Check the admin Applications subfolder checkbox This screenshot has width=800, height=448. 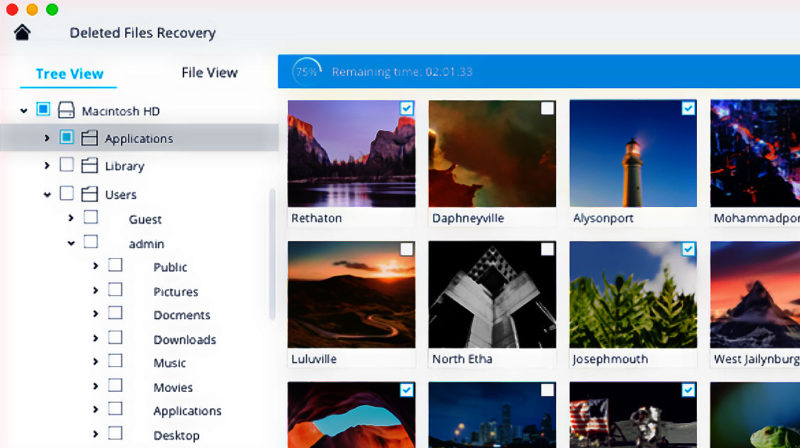point(115,409)
